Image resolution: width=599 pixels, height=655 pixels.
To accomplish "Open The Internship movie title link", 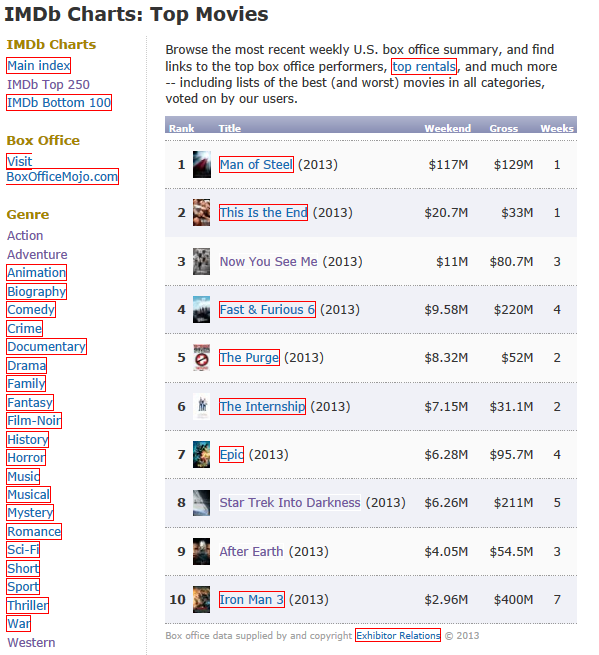I will click(x=262, y=406).
